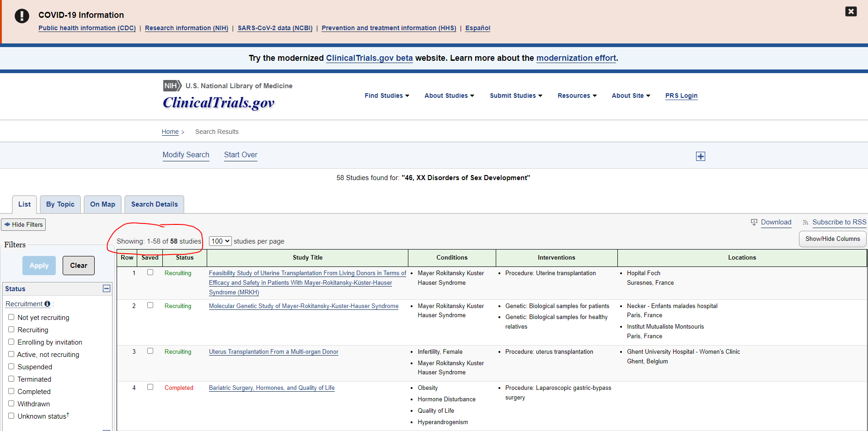Click Hide Filters button

(23, 224)
